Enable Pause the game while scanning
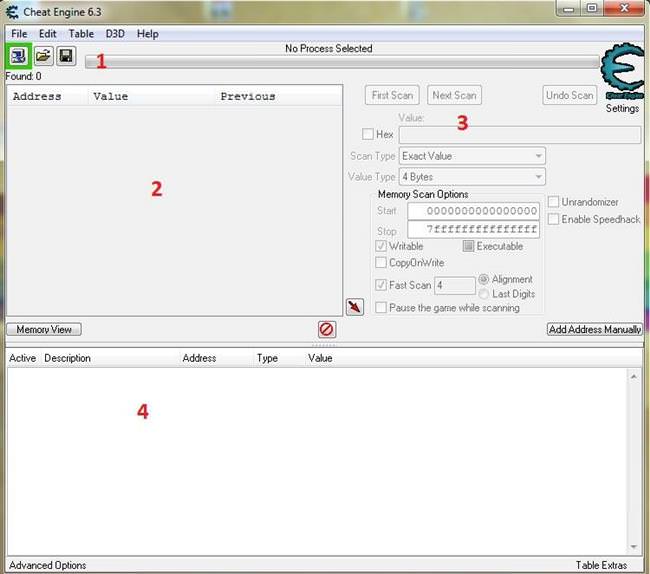The image size is (650, 574). [381, 308]
